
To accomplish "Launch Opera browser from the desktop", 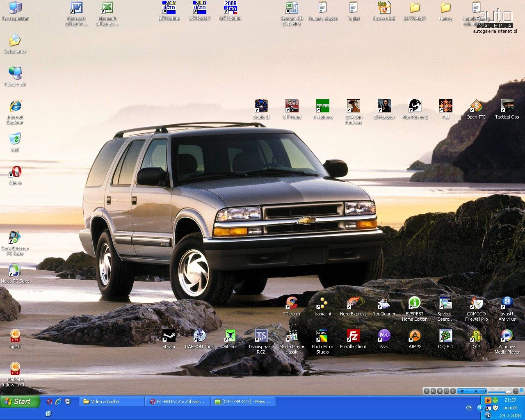I will 15,172.
